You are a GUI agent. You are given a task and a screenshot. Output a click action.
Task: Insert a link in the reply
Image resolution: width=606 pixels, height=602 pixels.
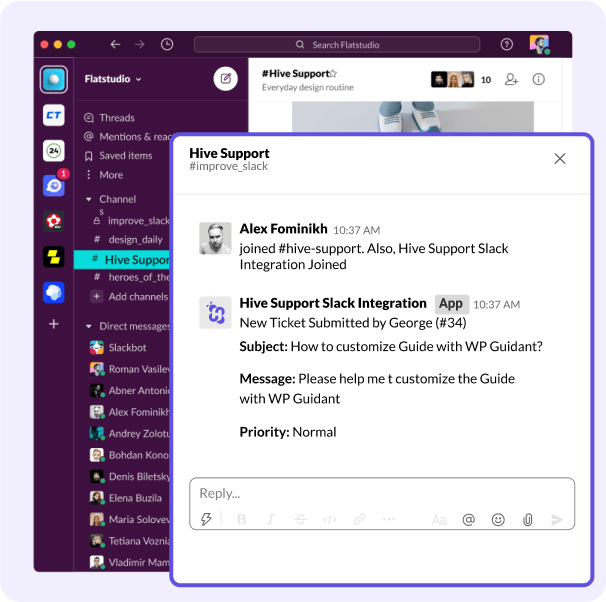pyautogui.click(x=359, y=519)
